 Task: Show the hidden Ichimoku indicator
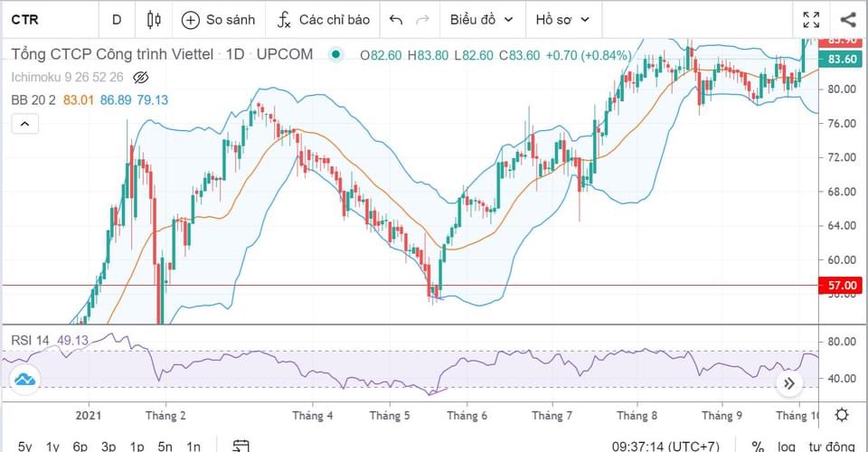point(141,77)
